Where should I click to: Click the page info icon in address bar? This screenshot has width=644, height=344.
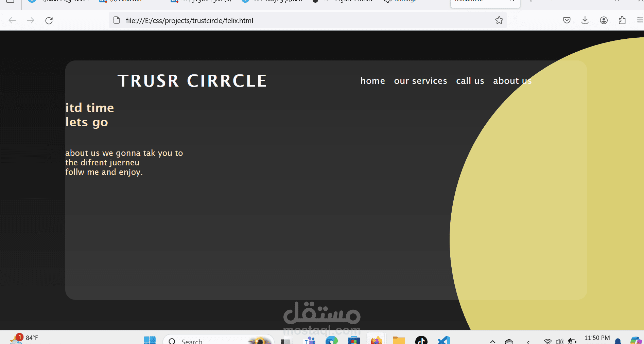tap(117, 20)
